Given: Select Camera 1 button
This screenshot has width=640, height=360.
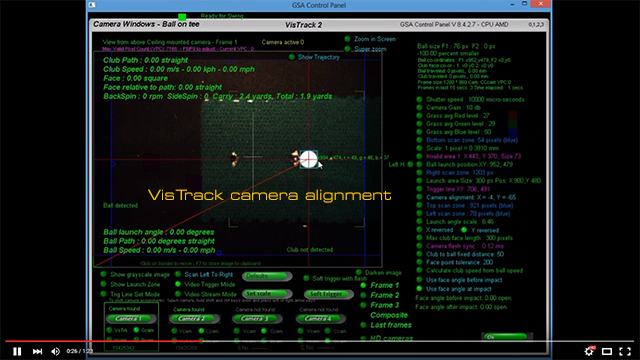Looking at the screenshot, I should pos(131,318).
